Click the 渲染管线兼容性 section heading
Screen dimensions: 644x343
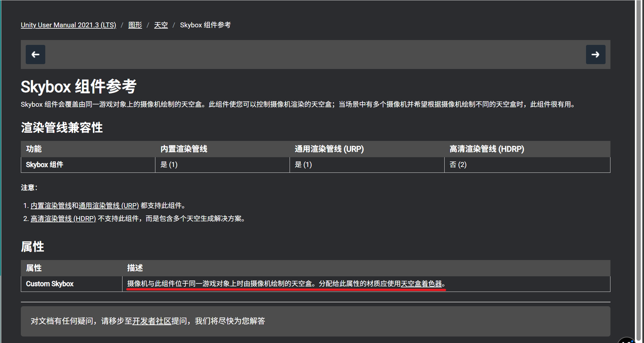tap(62, 128)
